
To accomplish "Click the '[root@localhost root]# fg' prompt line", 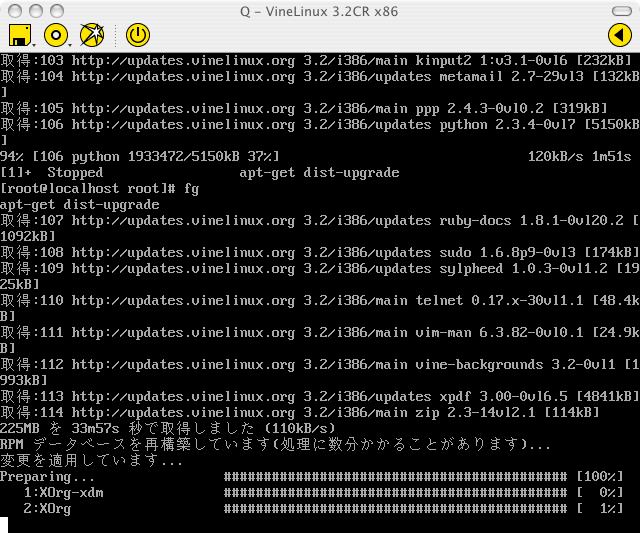I will coord(100,189).
